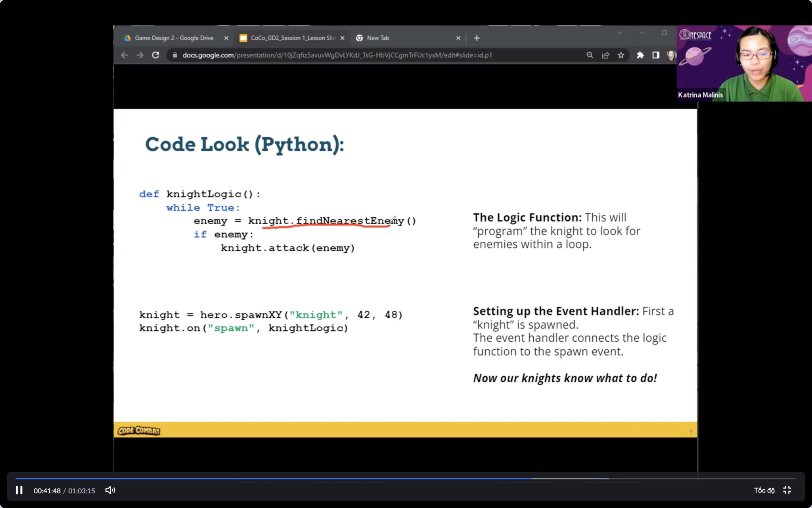This screenshot has width=812, height=508.
Task: Open the tab search chevron dropdown
Action: tap(619, 33)
